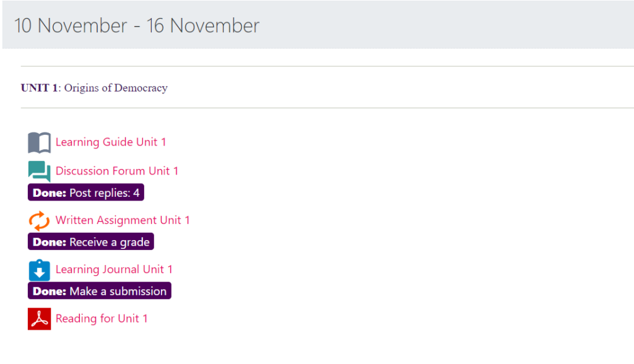Click the 'Done: Receive a grade' badge
This screenshot has width=634, height=364.
91,242
